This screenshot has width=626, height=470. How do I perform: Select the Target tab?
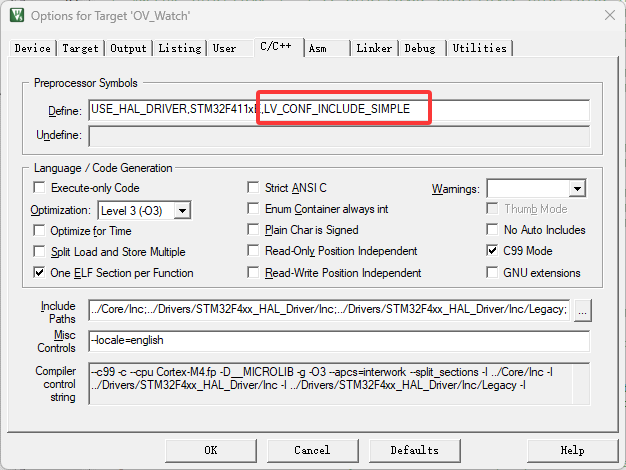click(80, 48)
